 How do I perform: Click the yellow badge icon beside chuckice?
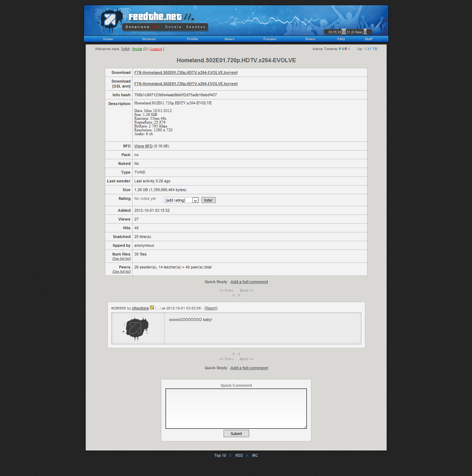click(152, 308)
